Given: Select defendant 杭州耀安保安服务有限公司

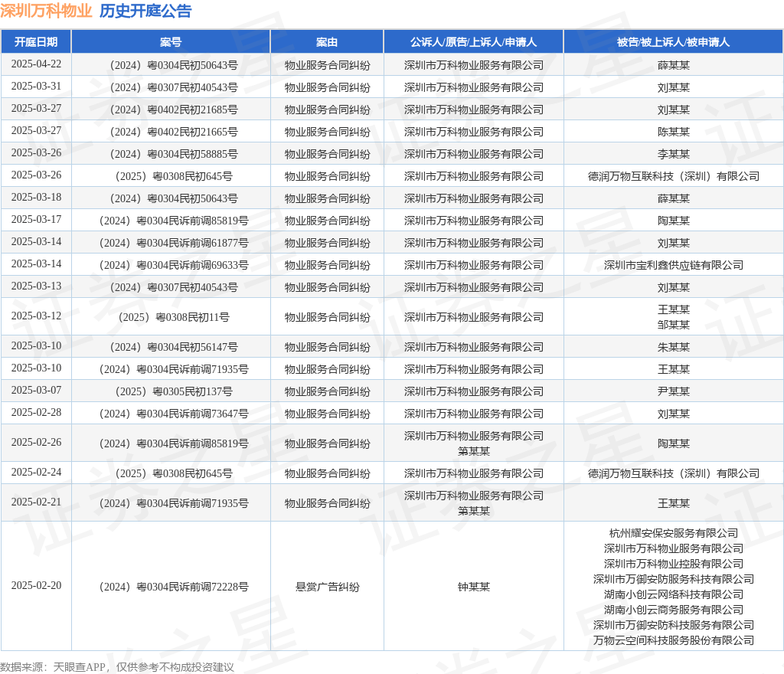Looking at the screenshot, I should pos(673,533).
